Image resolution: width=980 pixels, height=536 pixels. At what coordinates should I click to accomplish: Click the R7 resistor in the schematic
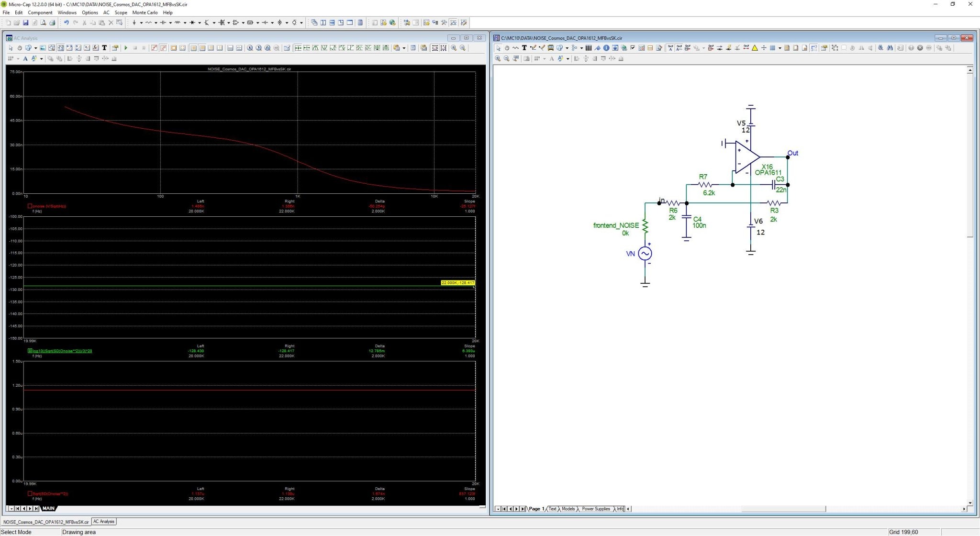[x=705, y=184]
